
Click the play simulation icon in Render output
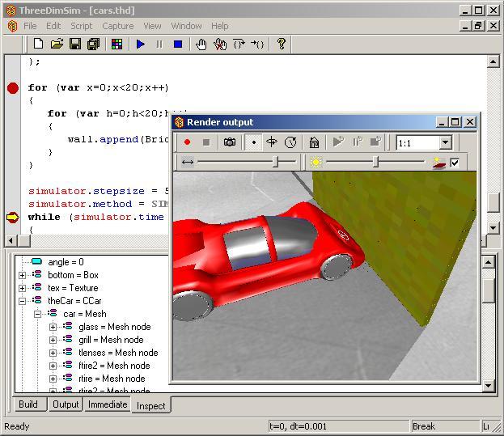[338, 142]
